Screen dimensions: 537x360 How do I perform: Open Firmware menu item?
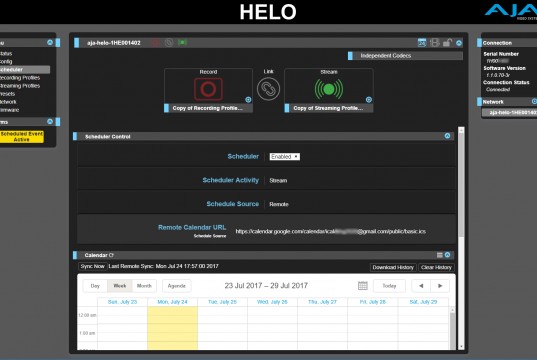pos(10,110)
